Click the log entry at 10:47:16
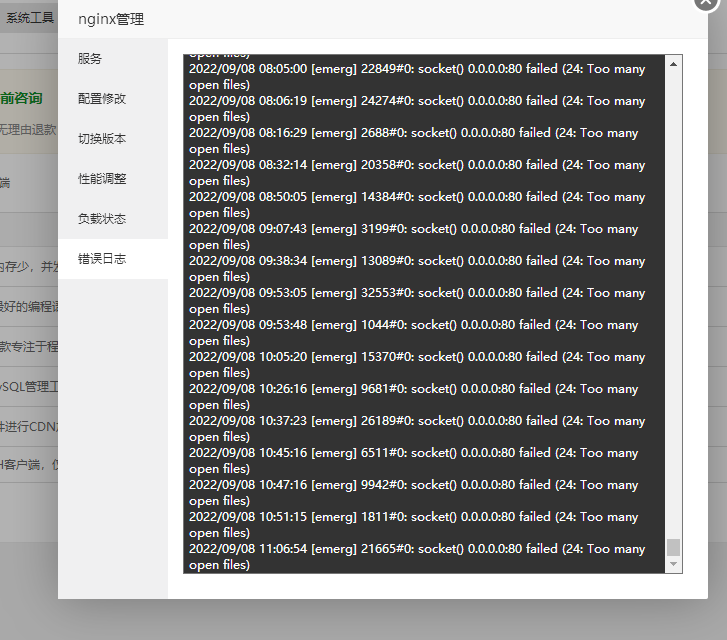This screenshot has width=727, height=640. coord(413,493)
